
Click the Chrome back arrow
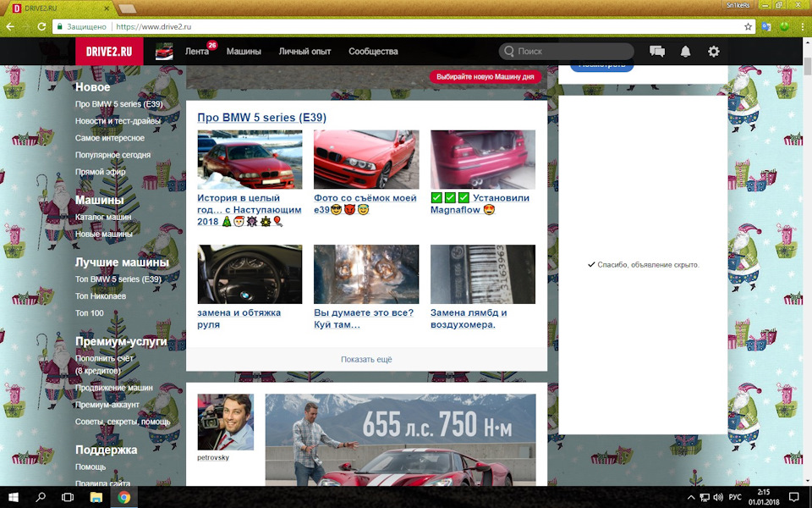[x=10, y=26]
